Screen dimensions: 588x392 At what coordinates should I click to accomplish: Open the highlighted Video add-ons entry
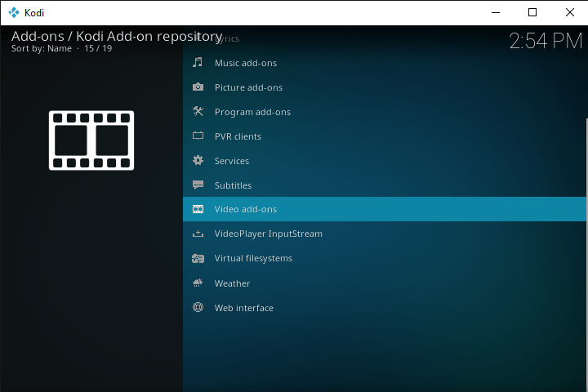pyautogui.click(x=385, y=209)
